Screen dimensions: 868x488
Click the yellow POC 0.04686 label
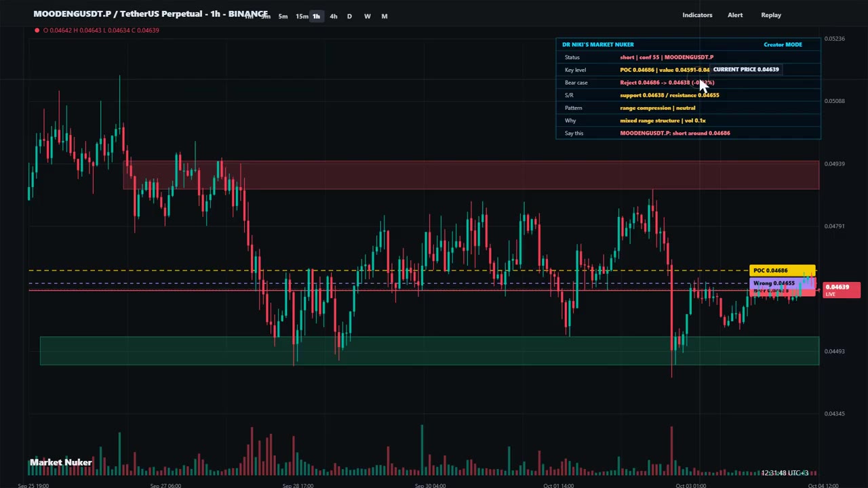[782, 270]
